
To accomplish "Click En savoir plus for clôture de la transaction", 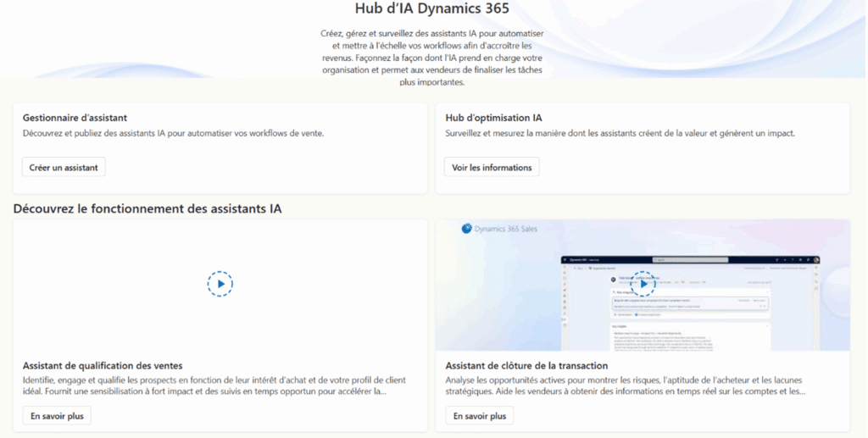I will point(480,416).
